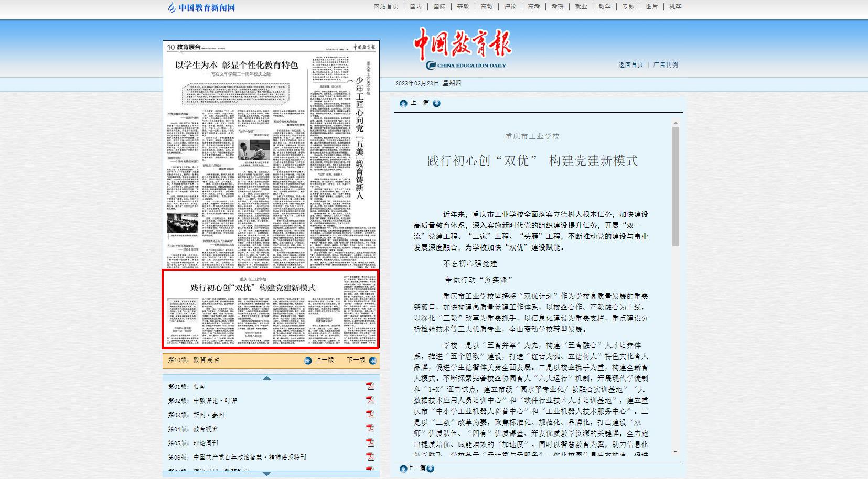Click the PDF icon for 第06版 special issue

tap(370, 457)
